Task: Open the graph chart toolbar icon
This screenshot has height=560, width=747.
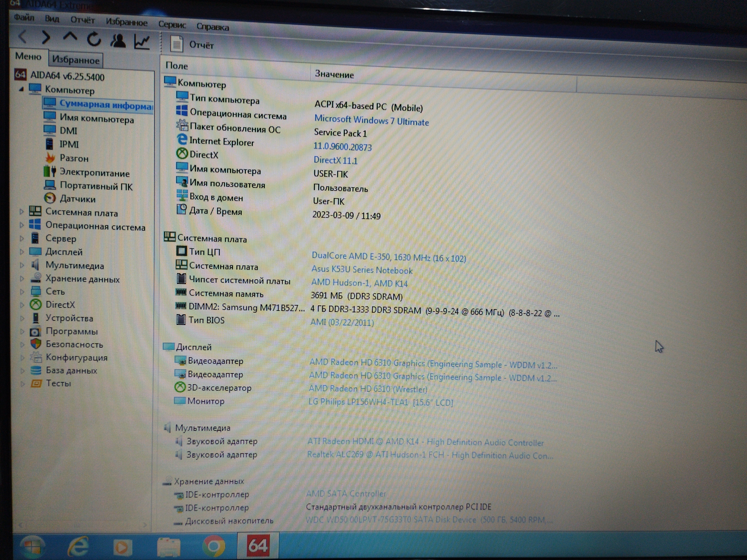Action: [x=142, y=41]
